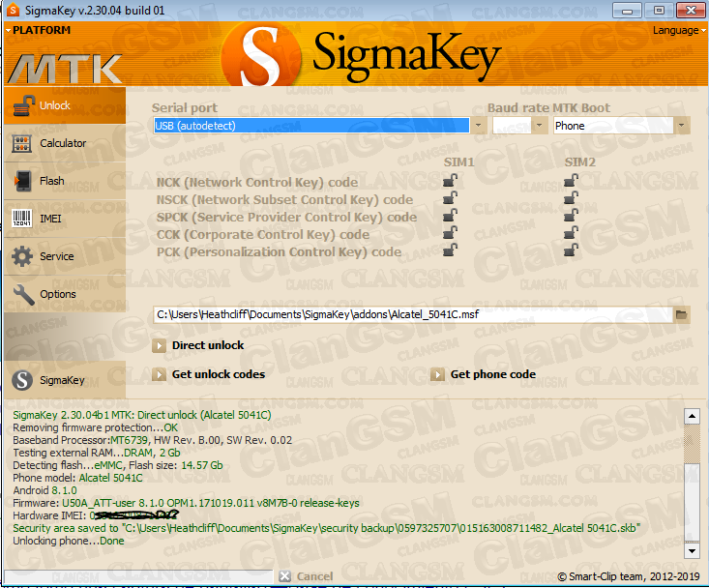709x588 pixels.
Task: Open the Calculator section
Action: pos(65,143)
